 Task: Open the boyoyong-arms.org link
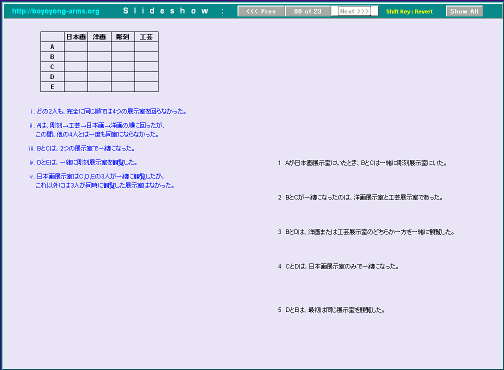56,11
